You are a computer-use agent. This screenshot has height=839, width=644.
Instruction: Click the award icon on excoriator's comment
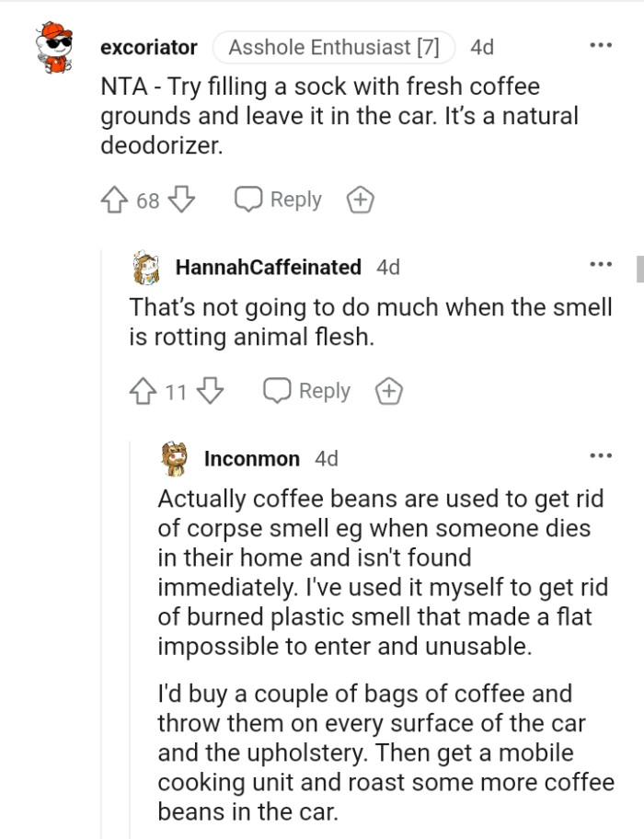coord(360,199)
